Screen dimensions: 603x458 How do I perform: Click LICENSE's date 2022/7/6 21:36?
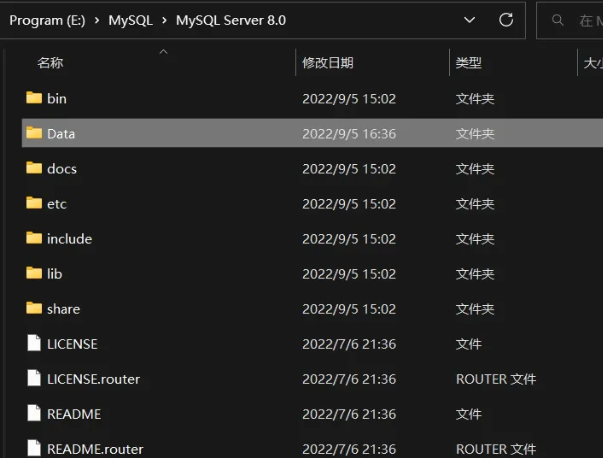pyautogui.click(x=349, y=344)
